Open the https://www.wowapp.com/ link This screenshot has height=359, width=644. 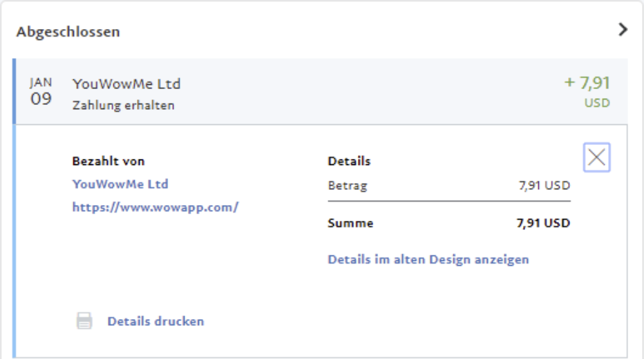pyautogui.click(x=155, y=206)
